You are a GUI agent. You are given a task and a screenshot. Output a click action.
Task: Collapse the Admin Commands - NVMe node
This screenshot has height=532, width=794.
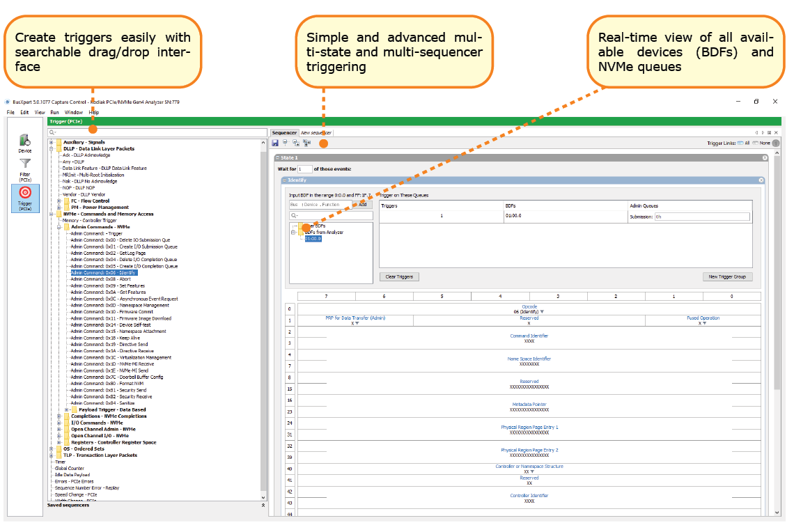(59, 227)
